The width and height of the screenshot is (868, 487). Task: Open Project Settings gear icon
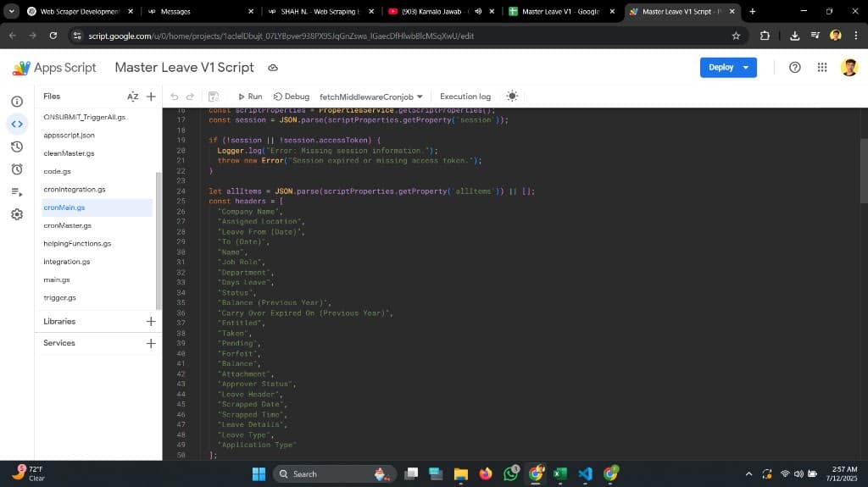coord(17,214)
